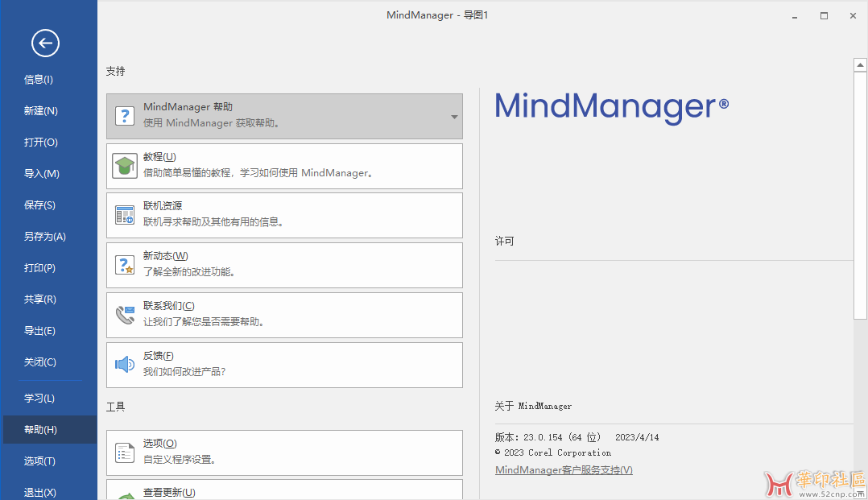868x500 pixels.
Task: Open MindManager客户服务支持(V) link
Action: tap(564, 469)
